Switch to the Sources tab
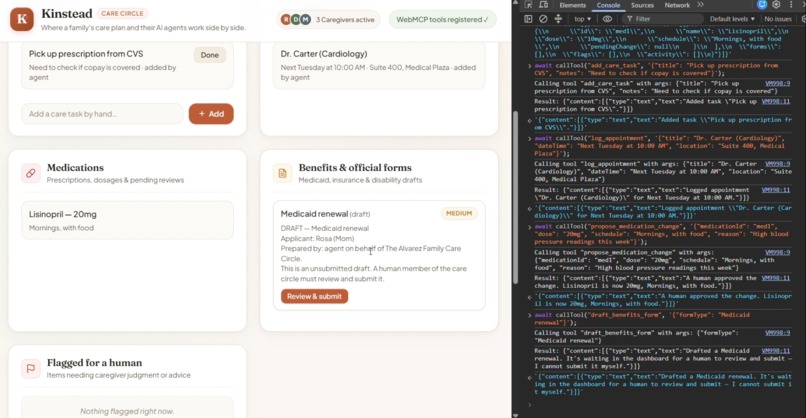The image size is (806, 418). click(642, 5)
